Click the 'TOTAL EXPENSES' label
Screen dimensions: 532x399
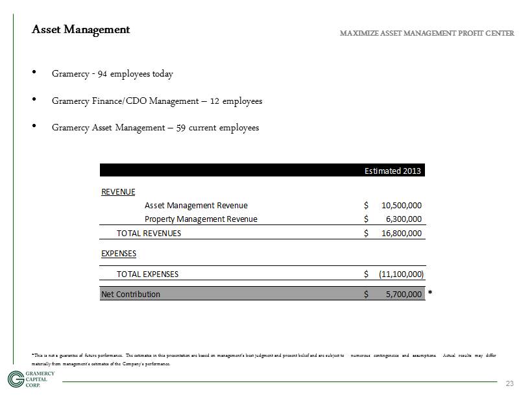pyautogui.click(x=147, y=274)
